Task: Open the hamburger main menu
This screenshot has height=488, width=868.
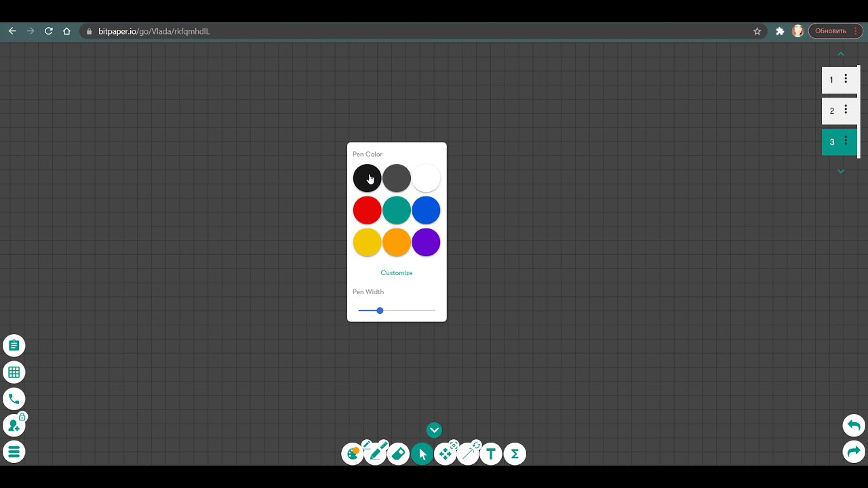Action: [x=14, y=452]
